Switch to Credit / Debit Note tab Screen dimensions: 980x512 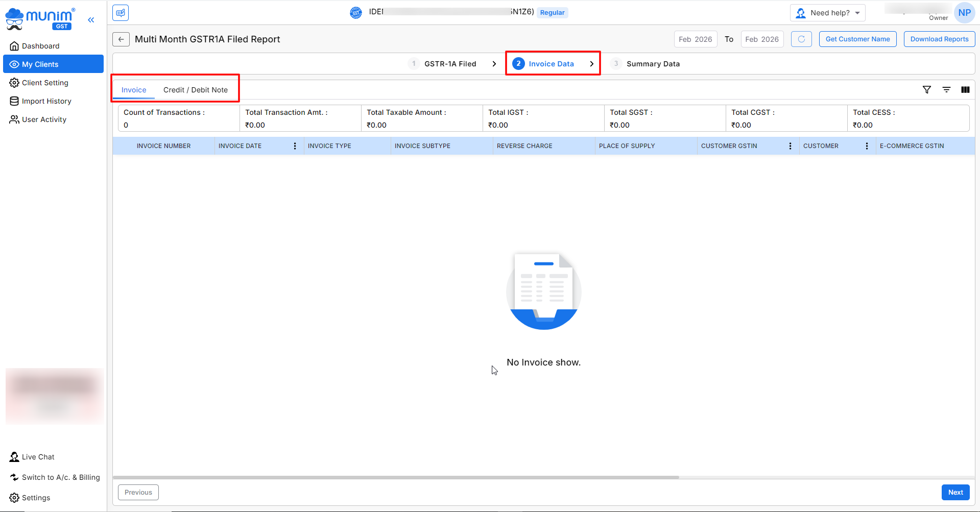[x=196, y=90]
